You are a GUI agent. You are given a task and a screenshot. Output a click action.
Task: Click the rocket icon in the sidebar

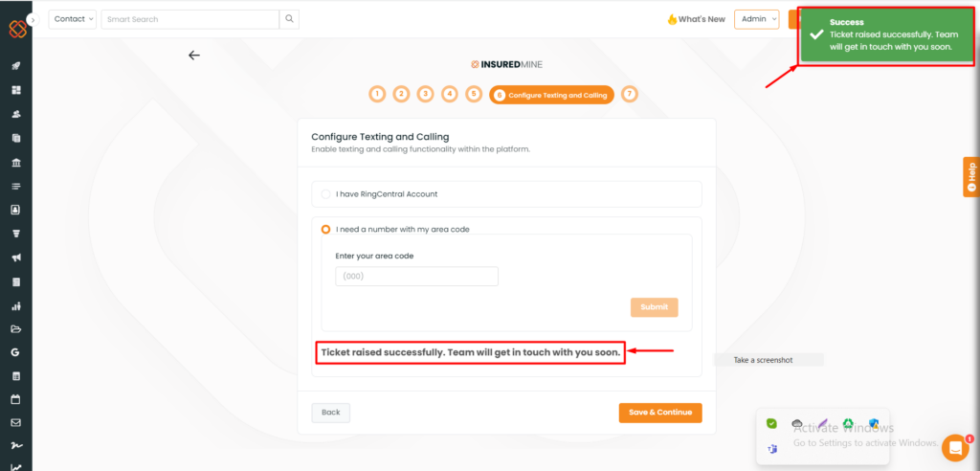click(x=16, y=66)
